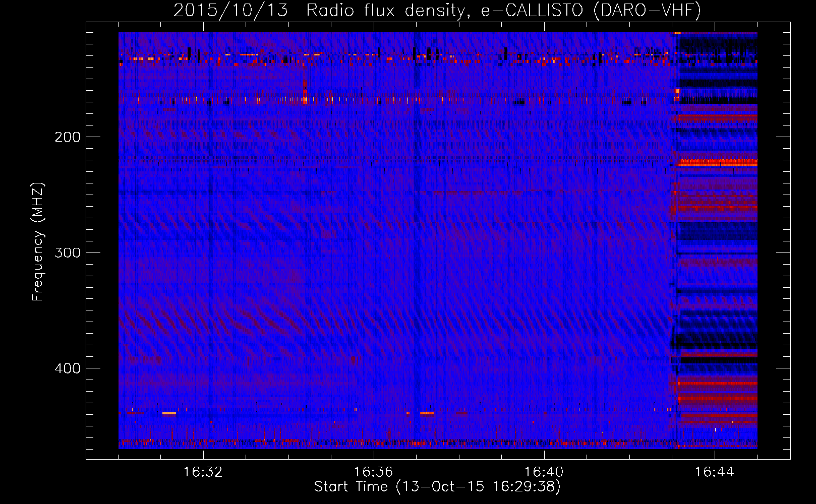
Task: Click the 'Frequency (MHZ)' axis label
Action: click(x=38, y=242)
